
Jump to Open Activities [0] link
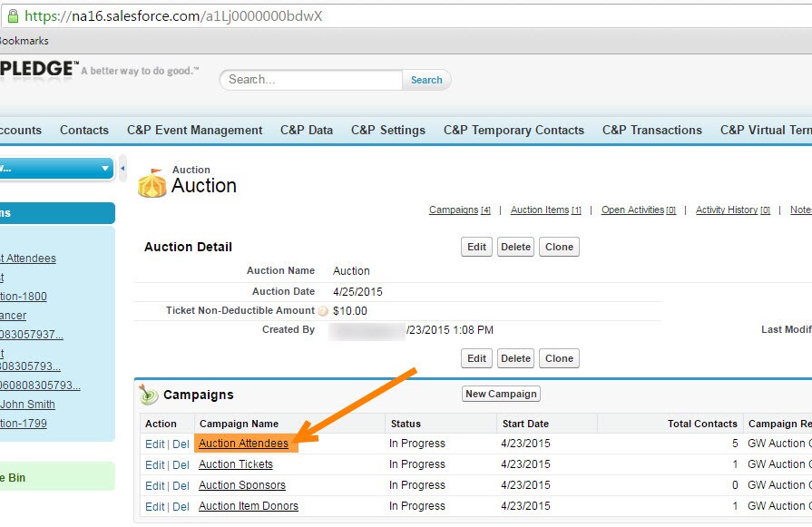[639, 210]
